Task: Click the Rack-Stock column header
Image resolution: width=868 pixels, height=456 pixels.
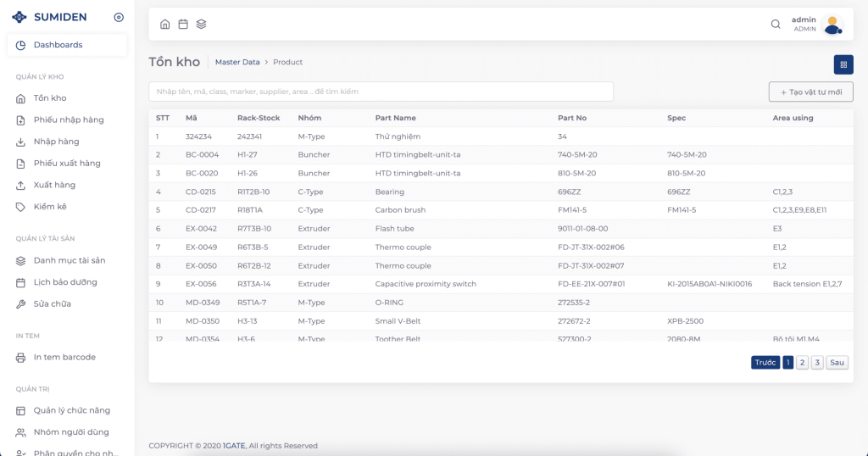Action: point(259,118)
